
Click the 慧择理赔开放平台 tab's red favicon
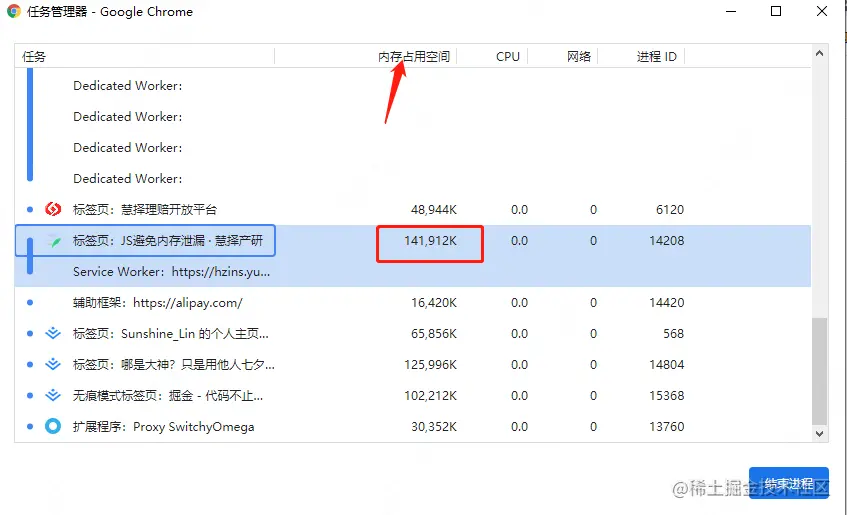pyautogui.click(x=53, y=209)
